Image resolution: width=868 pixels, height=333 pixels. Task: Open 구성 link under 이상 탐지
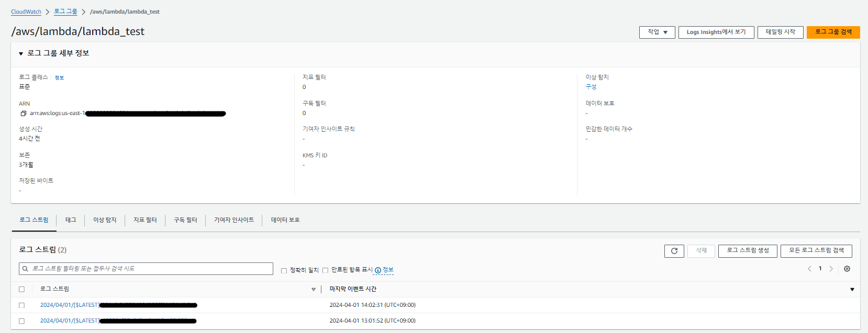[x=591, y=87]
